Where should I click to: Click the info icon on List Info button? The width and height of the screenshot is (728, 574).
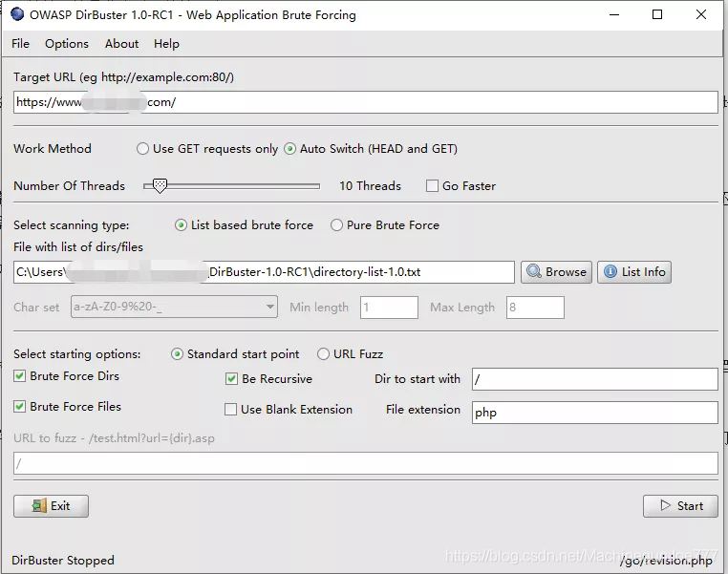610,271
